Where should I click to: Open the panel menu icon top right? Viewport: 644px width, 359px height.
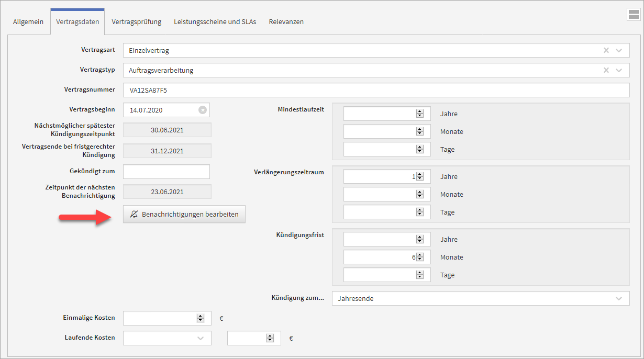[633, 15]
